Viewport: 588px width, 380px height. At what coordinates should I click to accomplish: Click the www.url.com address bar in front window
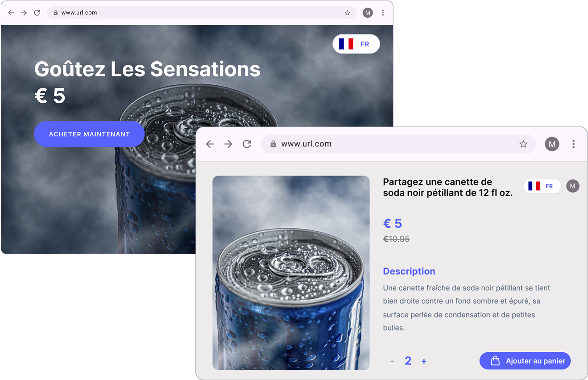point(398,144)
